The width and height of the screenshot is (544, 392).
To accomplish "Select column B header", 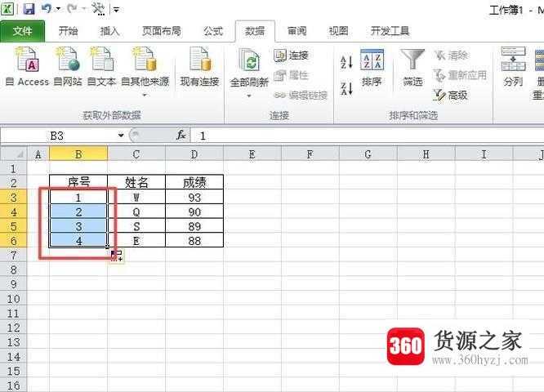I will coord(78,154).
